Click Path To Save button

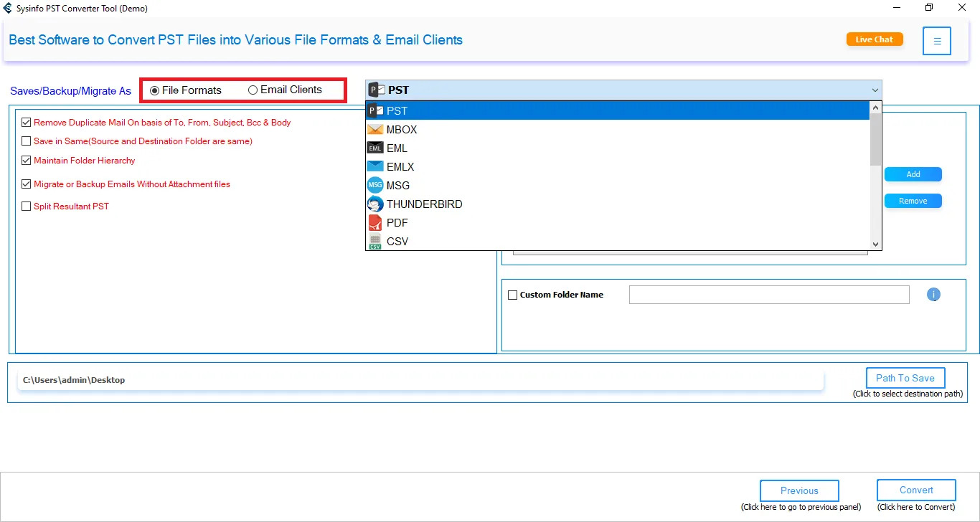coord(905,378)
